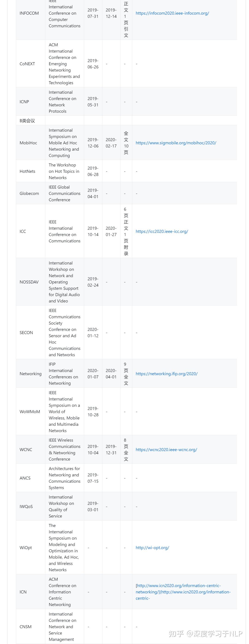Click the CoNEXT conference name cell
The height and width of the screenshot is (644, 249).
coord(27,64)
